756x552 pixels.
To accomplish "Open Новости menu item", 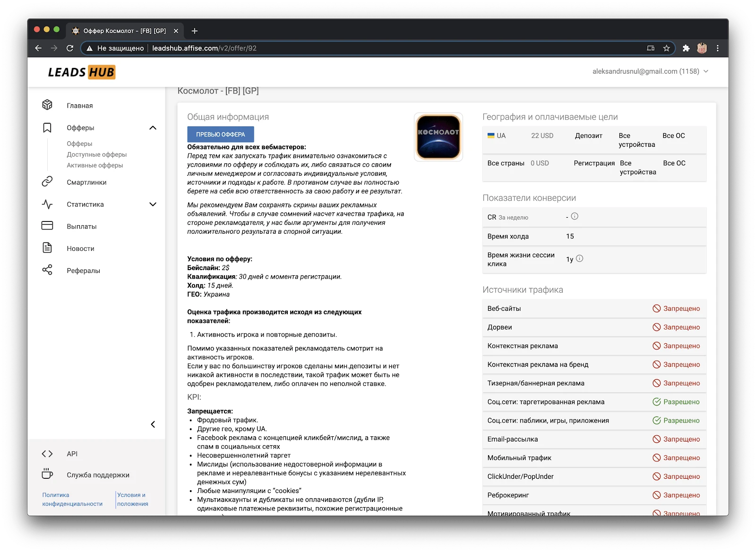I will pyautogui.click(x=80, y=248).
